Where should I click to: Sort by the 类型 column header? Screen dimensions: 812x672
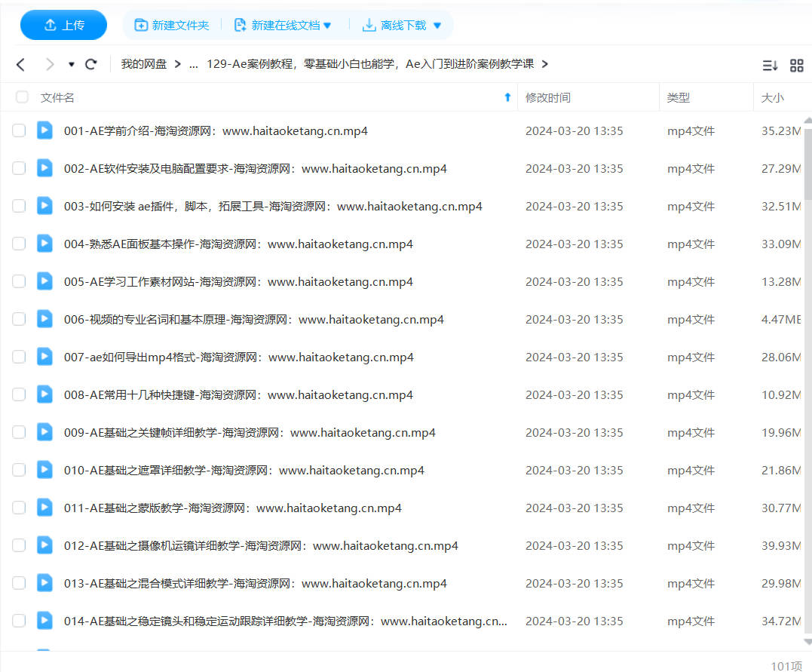point(679,97)
